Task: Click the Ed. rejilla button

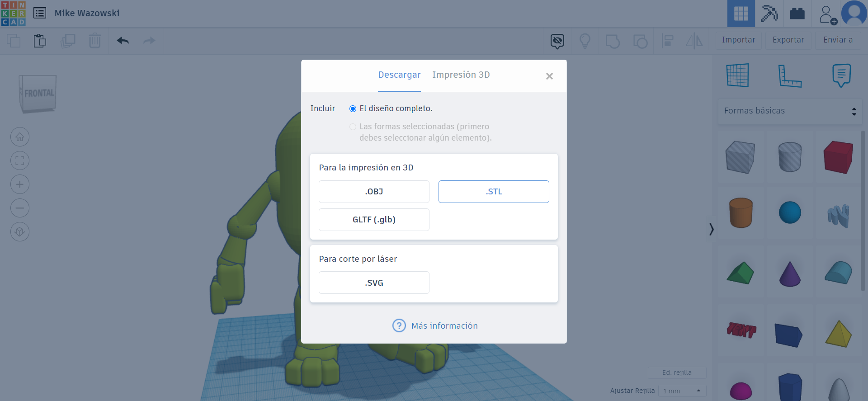Action: pos(677,373)
